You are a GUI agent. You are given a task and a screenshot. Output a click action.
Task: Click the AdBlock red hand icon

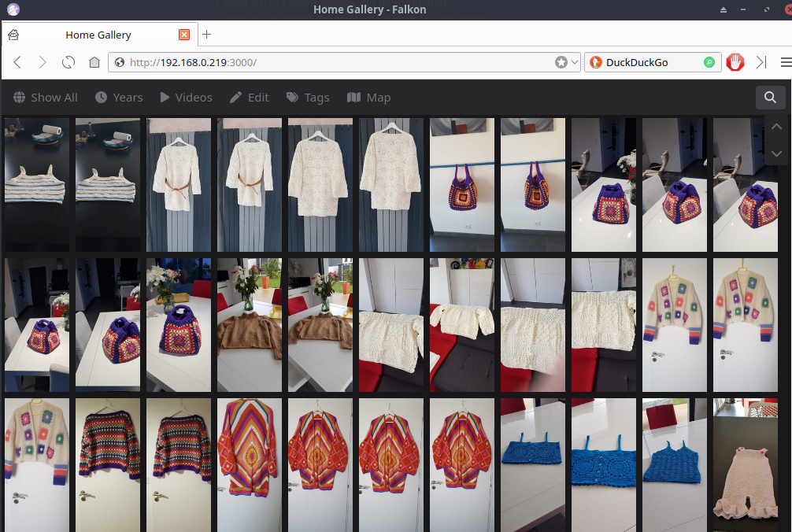pos(735,62)
